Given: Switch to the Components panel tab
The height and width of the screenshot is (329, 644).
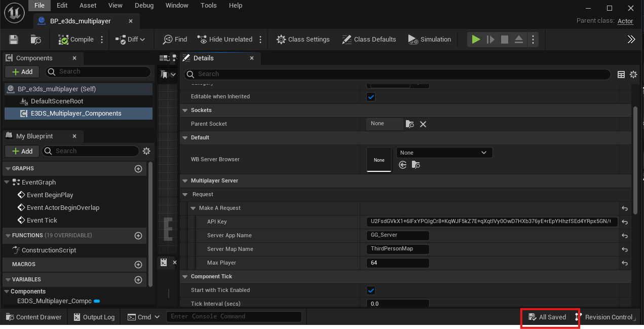Looking at the screenshot, I should point(34,58).
